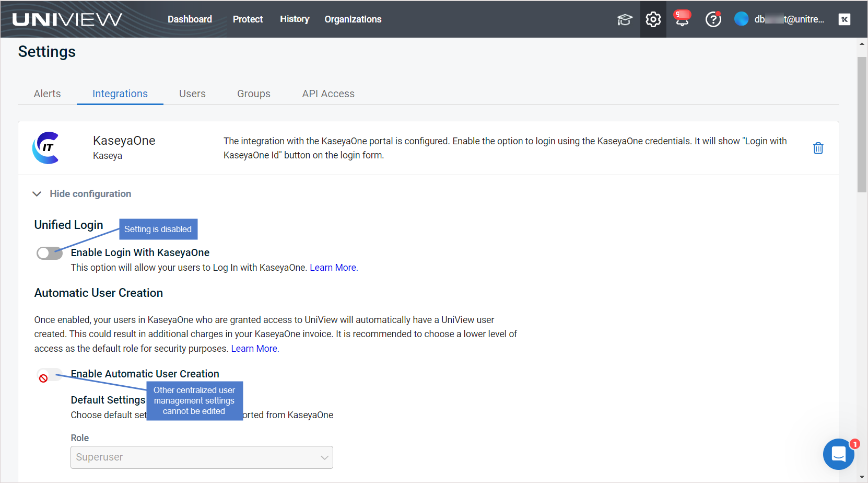Open the settings gear icon
Image resolution: width=868 pixels, height=483 pixels.
[x=653, y=19]
